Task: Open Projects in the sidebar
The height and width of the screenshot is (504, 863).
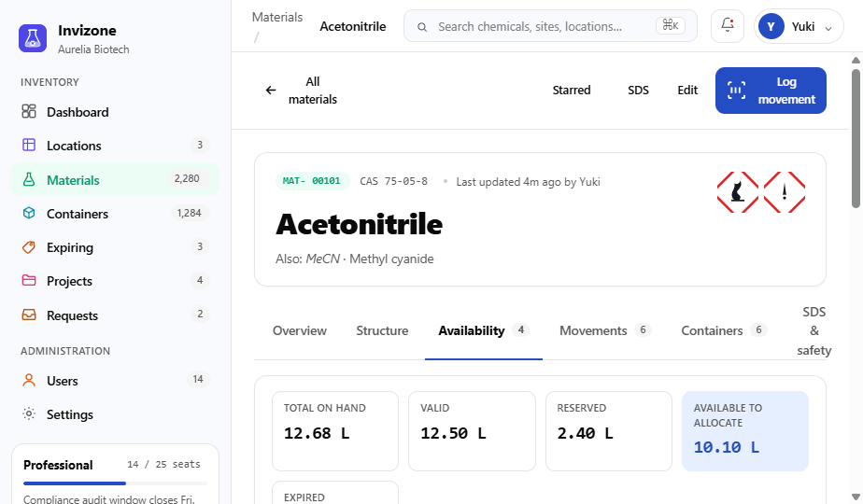Action: click(115, 281)
